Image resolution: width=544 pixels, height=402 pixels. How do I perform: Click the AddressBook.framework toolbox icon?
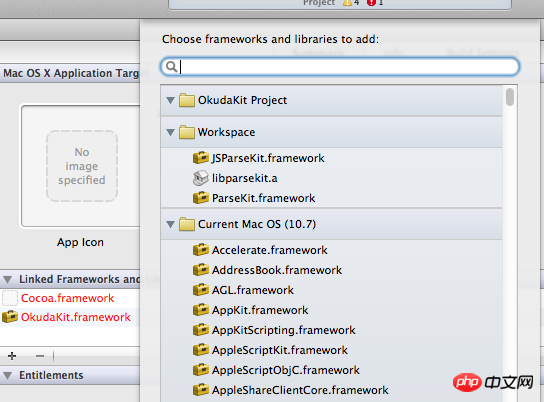[x=201, y=270]
